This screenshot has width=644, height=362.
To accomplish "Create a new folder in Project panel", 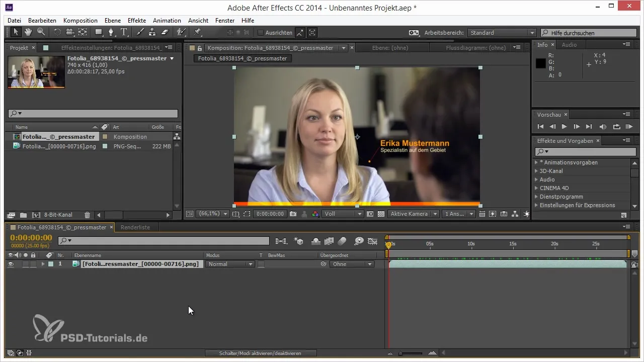I will 23,215.
